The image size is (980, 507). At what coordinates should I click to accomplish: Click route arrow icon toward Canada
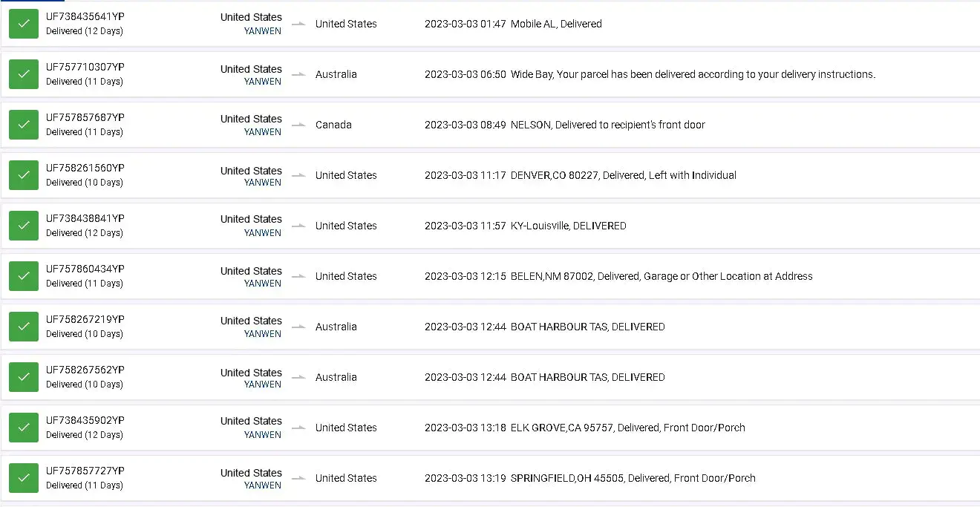click(x=298, y=125)
